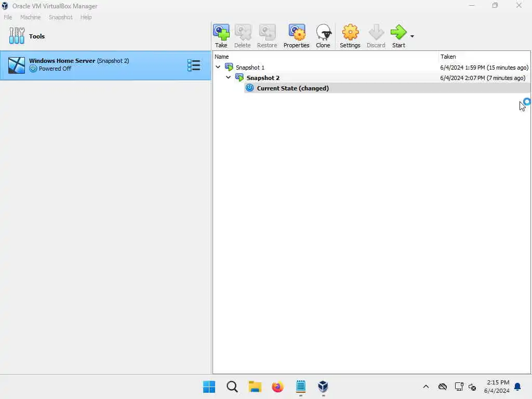This screenshot has height=399, width=532.
Task: Open the Windows Start menu
Action: pos(209,387)
